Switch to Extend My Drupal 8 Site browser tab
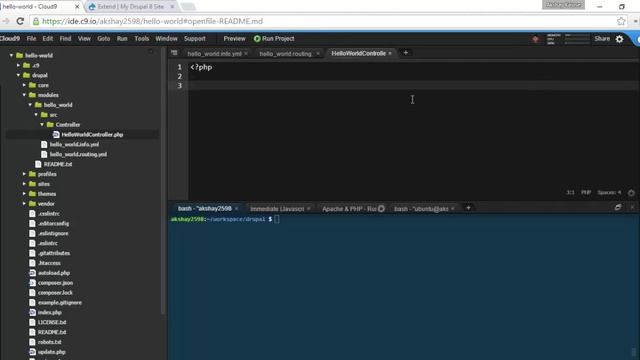The height and width of the screenshot is (360, 640). tap(131, 7)
